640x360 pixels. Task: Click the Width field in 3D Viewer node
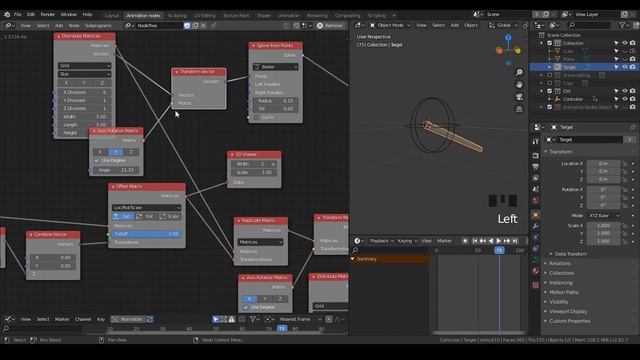point(254,164)
